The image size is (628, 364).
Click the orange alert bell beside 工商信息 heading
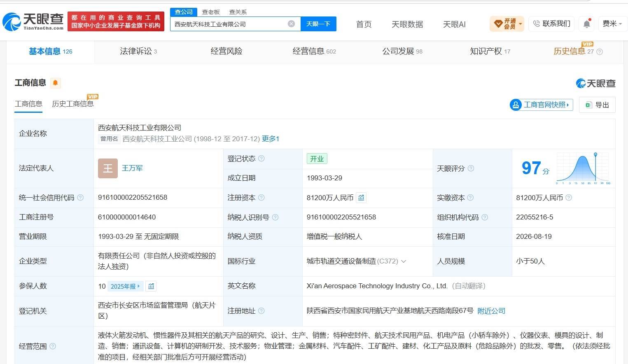click(55, 83)
